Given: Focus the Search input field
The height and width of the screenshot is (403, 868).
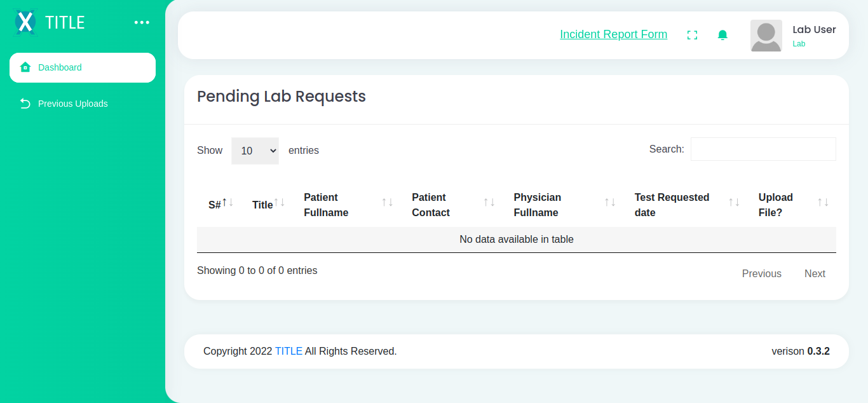Looking at the screenshot, I should coord(763,149).
